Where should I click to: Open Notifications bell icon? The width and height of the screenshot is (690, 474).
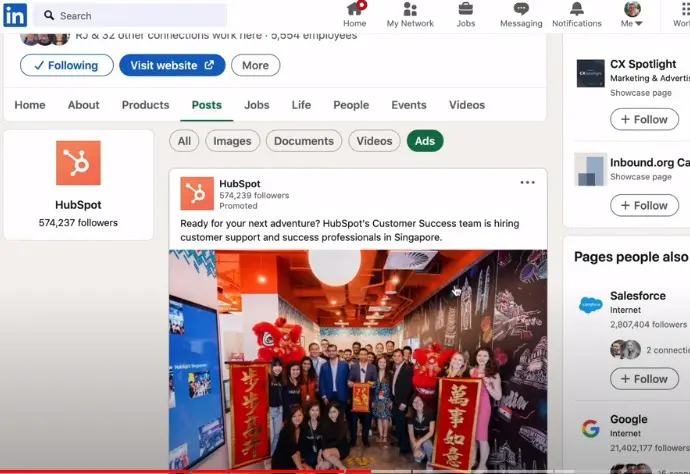coord(576,15)
